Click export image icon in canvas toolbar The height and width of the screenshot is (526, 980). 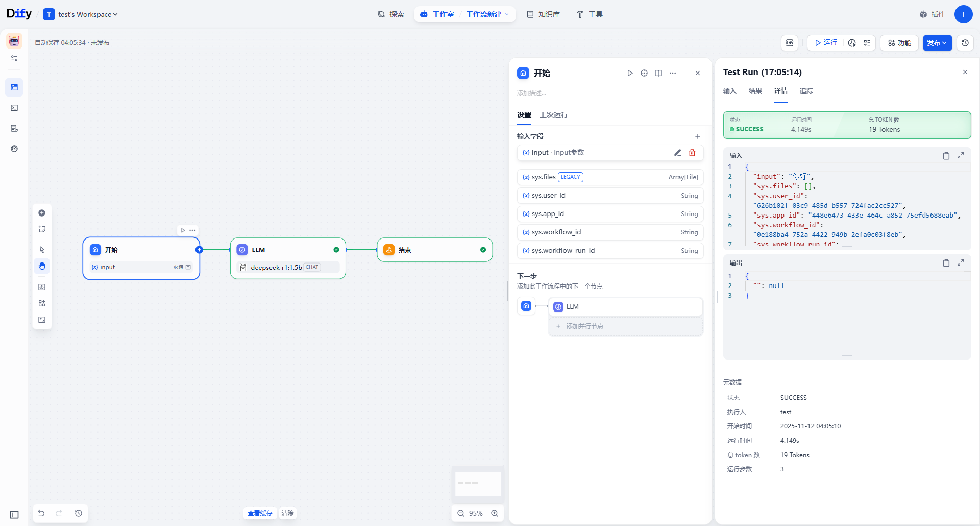42,287
